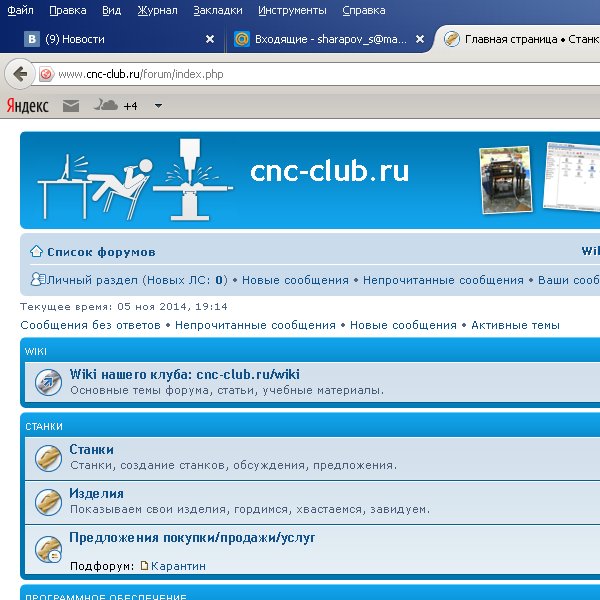
Task: Open the machine photo thumbnail in banner
Action: tap(506, 179)
